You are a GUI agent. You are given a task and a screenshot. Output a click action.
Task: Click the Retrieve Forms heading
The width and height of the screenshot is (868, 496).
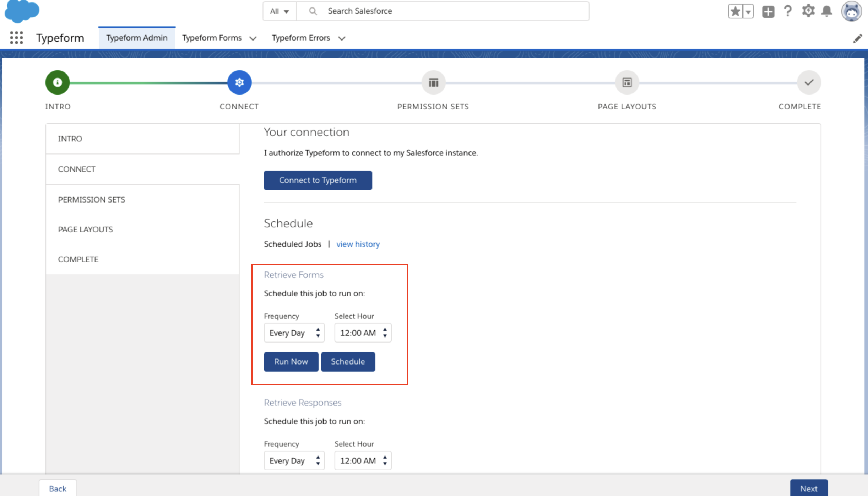pos(294,275)
